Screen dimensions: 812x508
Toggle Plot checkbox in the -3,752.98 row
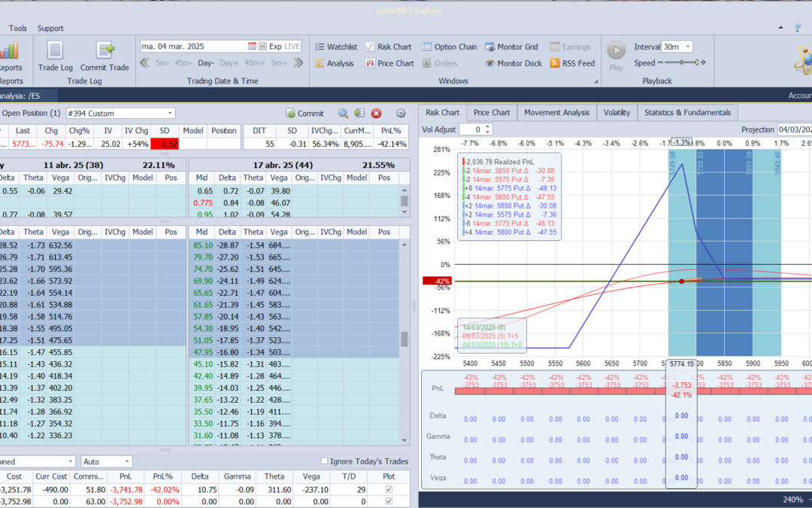pos(389,501)
